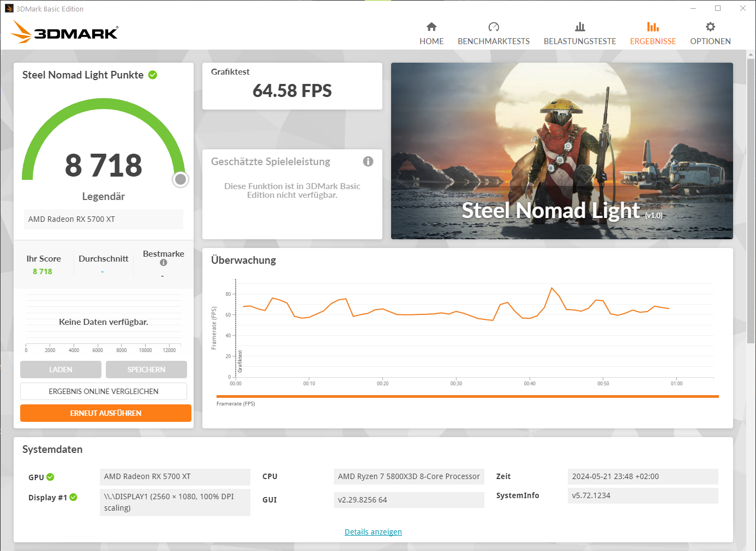Click the Steel Nomad Light banner image
Viewport: 756px width, 551px height.
pos(562,151)
